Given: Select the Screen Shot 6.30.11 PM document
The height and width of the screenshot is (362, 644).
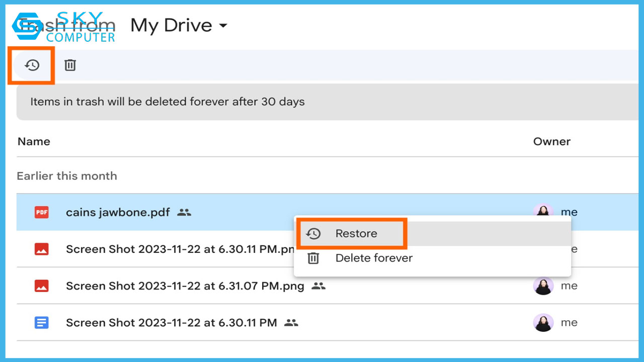Looking at the screenshot, I should point(171,323).
